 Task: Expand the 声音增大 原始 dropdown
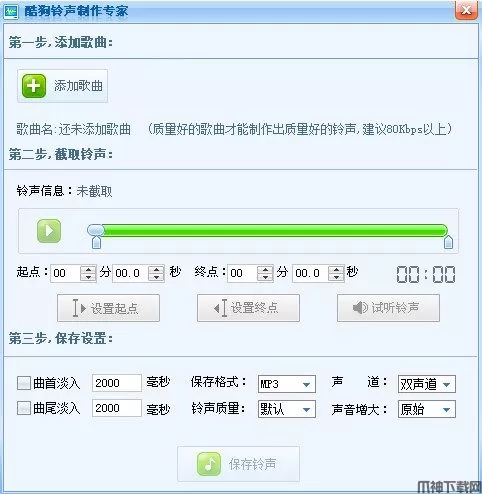(x=427, y=409)
